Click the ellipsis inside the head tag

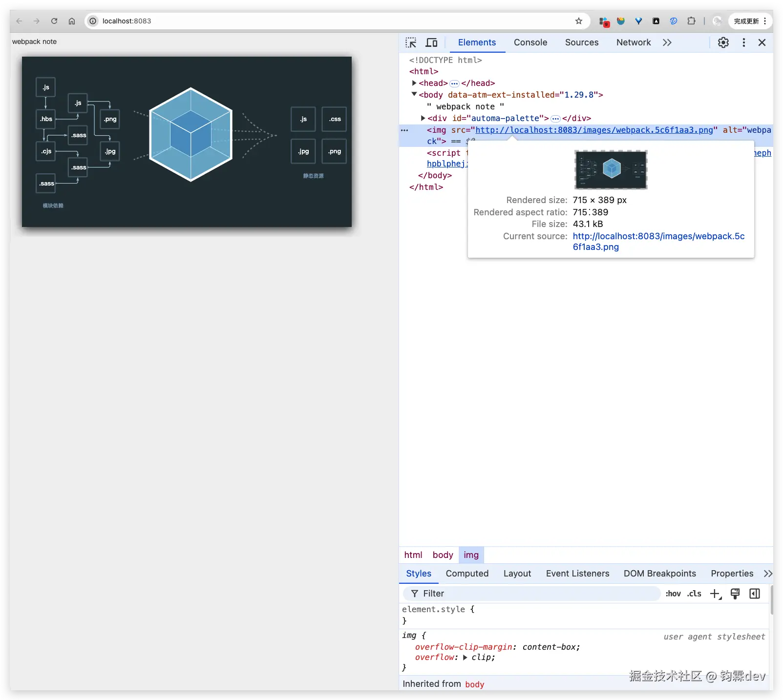[454, 83]
